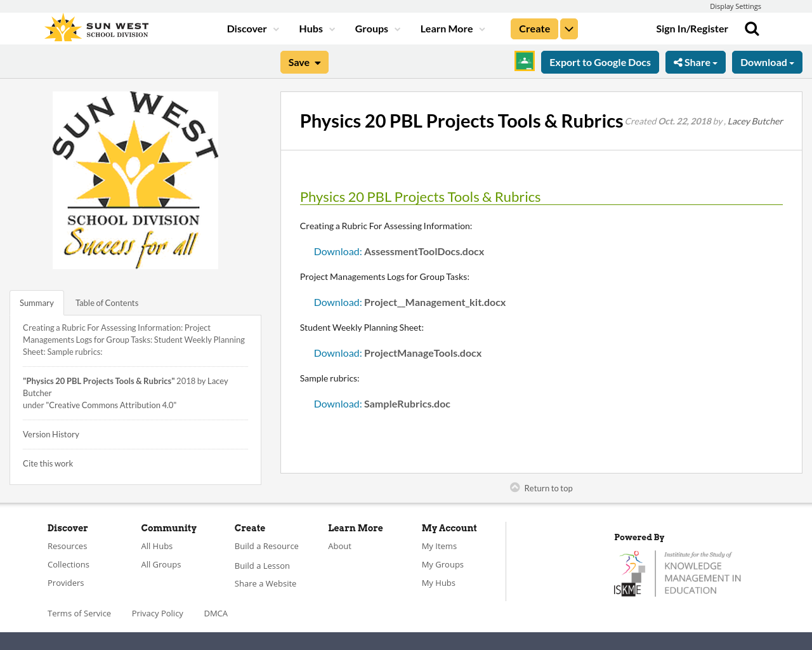Viewport: 812px width, 650px height.
Task: Open Cite this work
Action: (x=48, y=463)
